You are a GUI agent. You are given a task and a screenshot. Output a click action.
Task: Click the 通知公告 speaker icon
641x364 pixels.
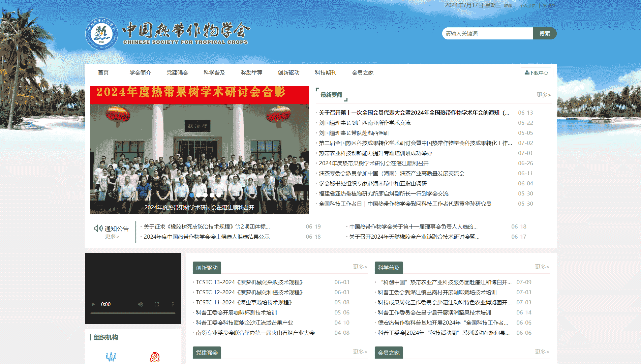pos(98,229)
